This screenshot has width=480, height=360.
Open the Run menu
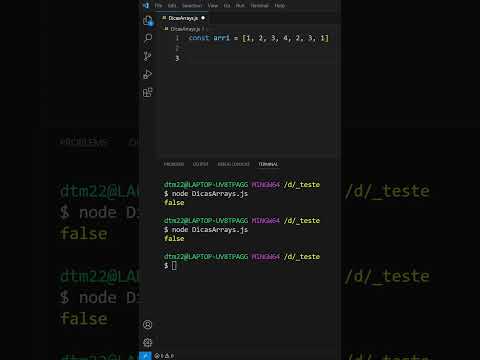coord(240,6)
